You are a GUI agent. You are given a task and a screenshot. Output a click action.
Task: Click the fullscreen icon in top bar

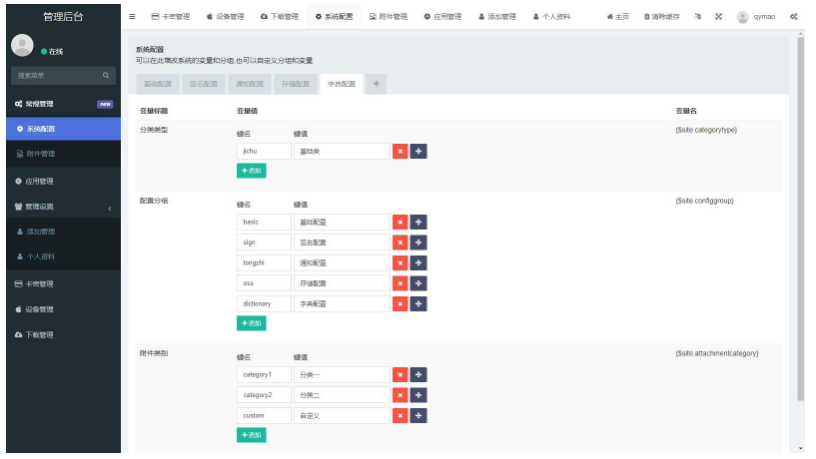(x=718, y=17)
